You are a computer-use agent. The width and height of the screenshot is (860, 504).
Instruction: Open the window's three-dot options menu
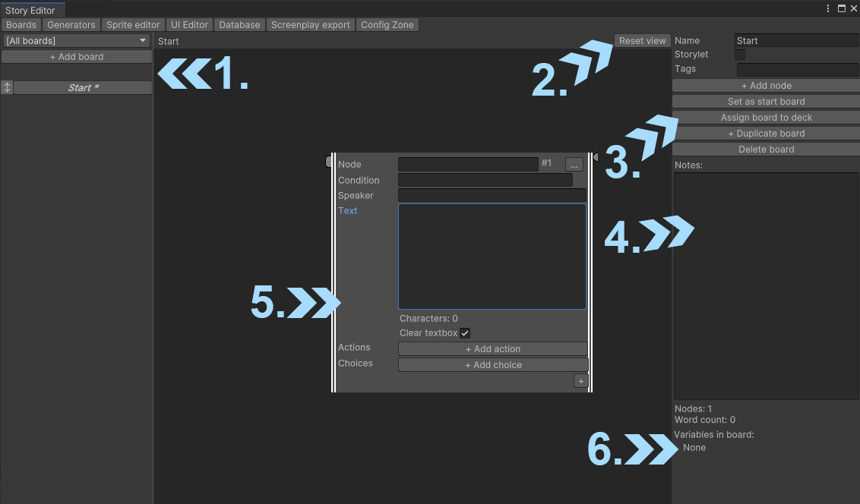828,8
